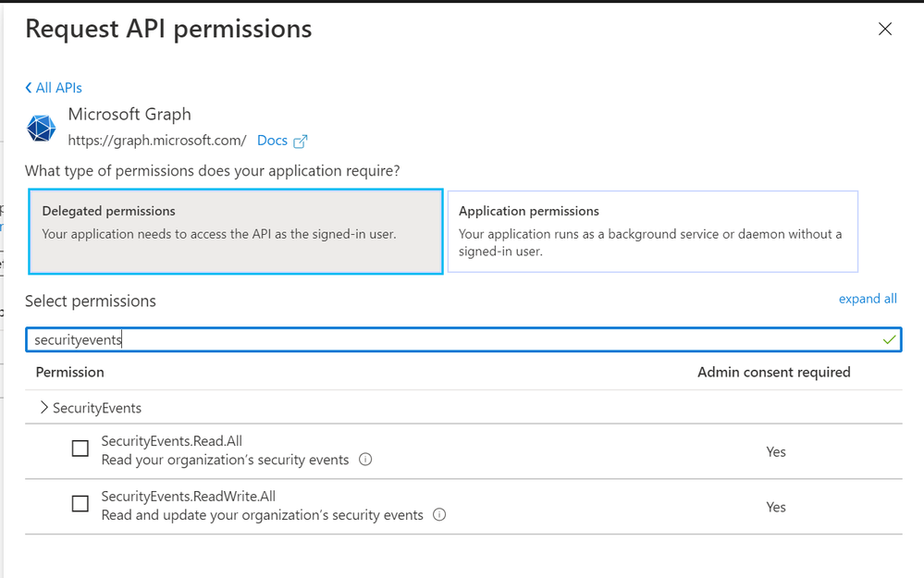Click the info icon beside SecurityEvents.Read.All description
This screenshot has height=578, width=924.
(365, 459)
